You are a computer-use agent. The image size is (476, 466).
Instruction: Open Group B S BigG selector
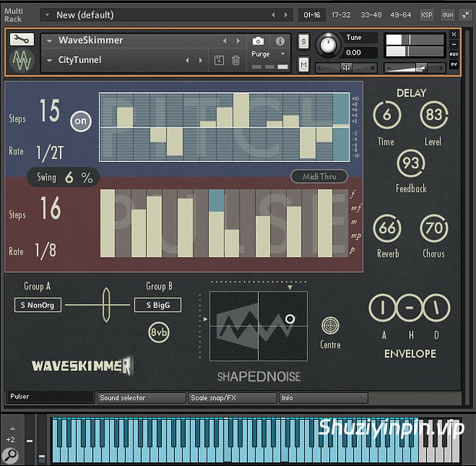[x=158, y=305]
